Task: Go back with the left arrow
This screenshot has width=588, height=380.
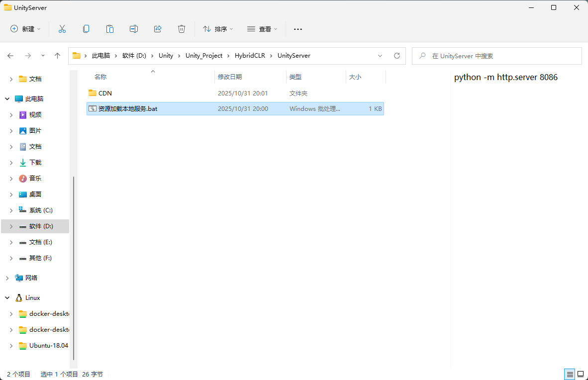Action: pyautogui.click(x=10, y=56)
